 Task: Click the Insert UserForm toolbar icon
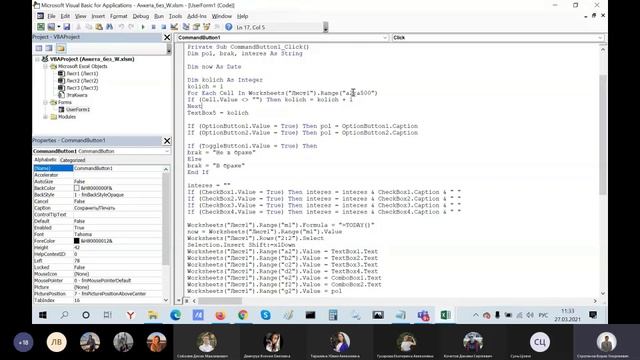coord(51,27)
